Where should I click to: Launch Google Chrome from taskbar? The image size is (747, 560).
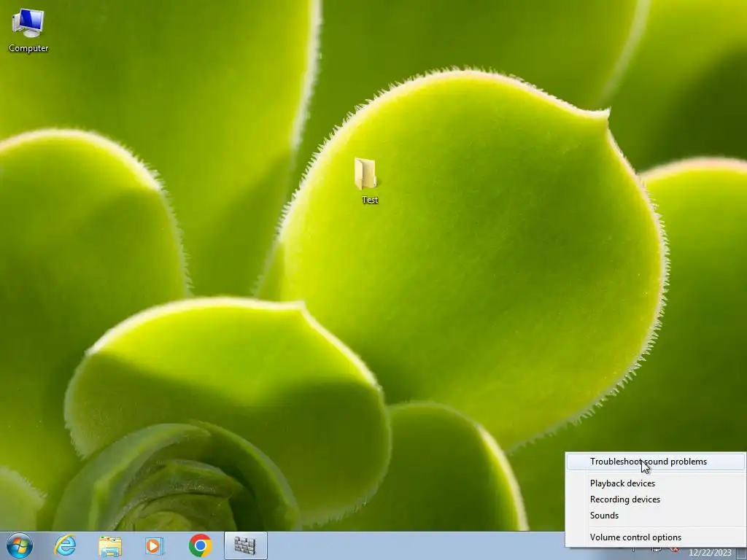coord(200,545)
